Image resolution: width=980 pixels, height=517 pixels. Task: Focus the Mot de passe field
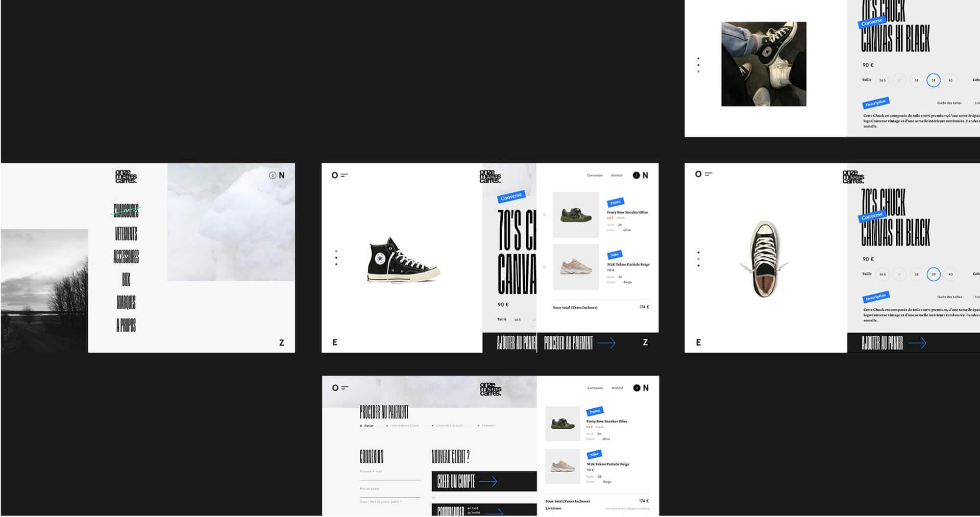pos(390,492)
